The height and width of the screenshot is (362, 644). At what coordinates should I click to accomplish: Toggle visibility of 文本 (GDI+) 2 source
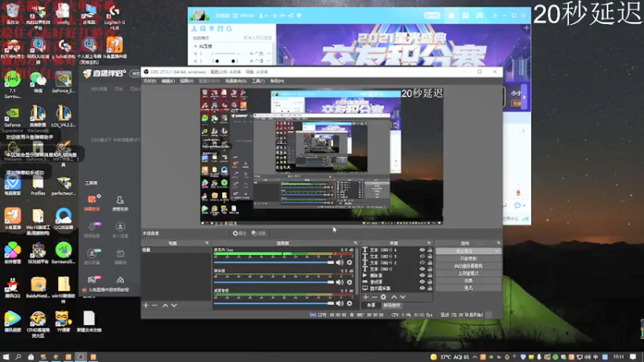[x=422, y=263]
